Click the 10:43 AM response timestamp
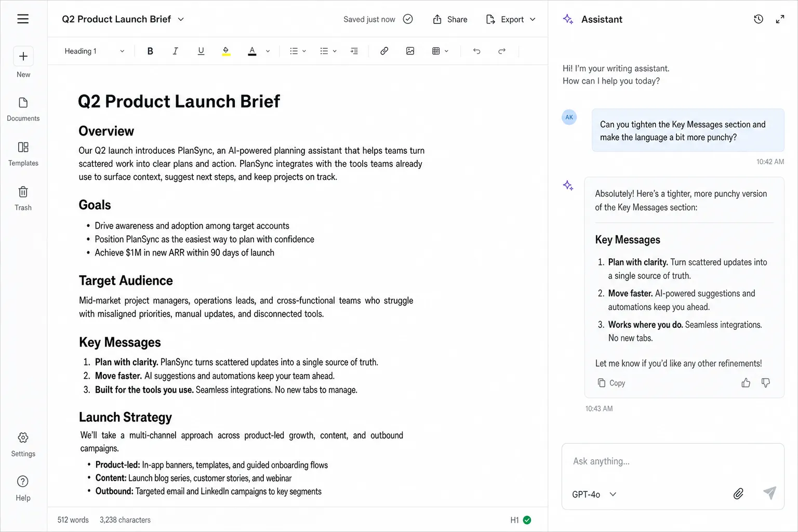798x532 pixels. coord(599,409)
